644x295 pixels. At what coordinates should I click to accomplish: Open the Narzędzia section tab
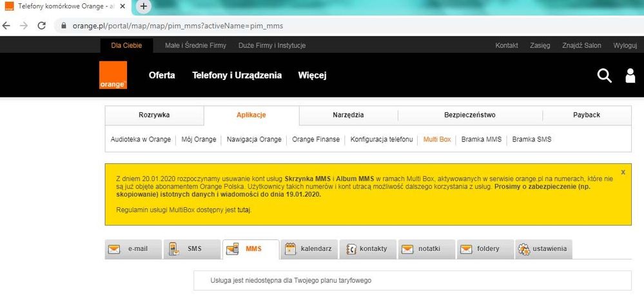(x=348, y=115)
